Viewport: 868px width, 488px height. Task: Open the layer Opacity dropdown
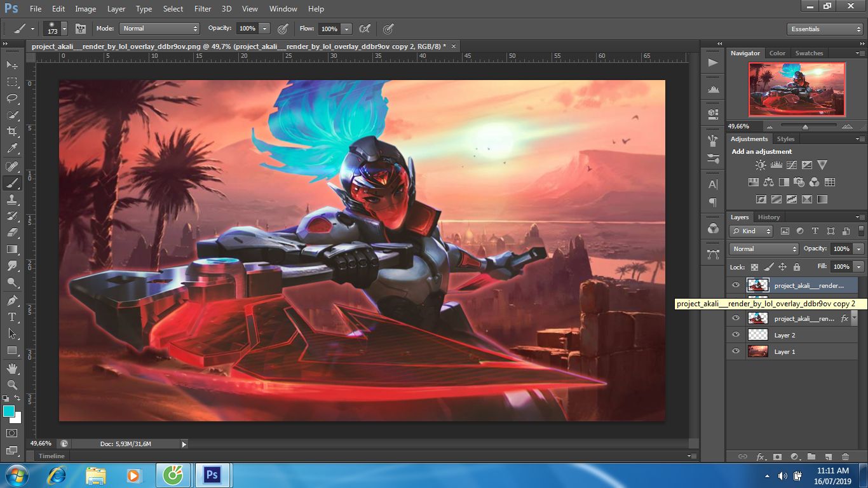[x=859, y=249]
